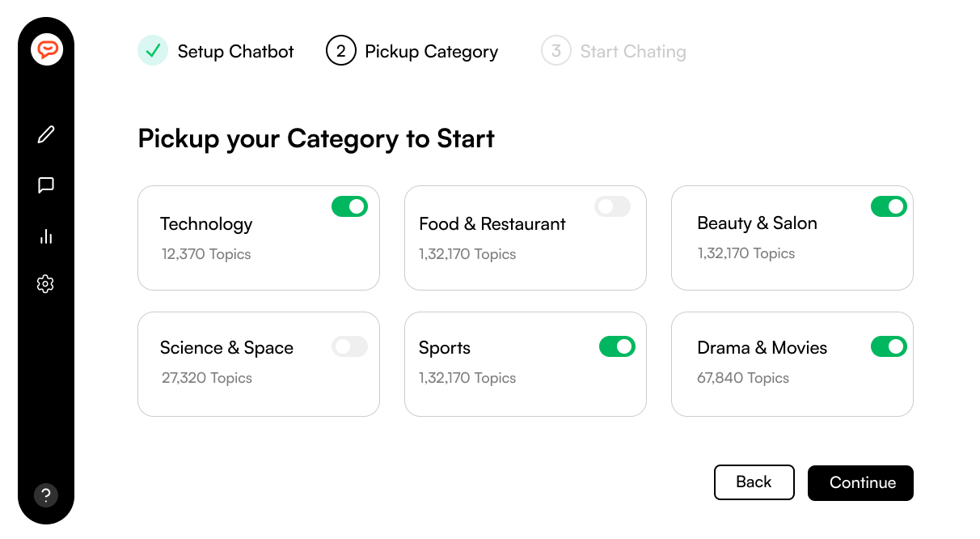Open the bar chart analytics icon

[46, 236]
